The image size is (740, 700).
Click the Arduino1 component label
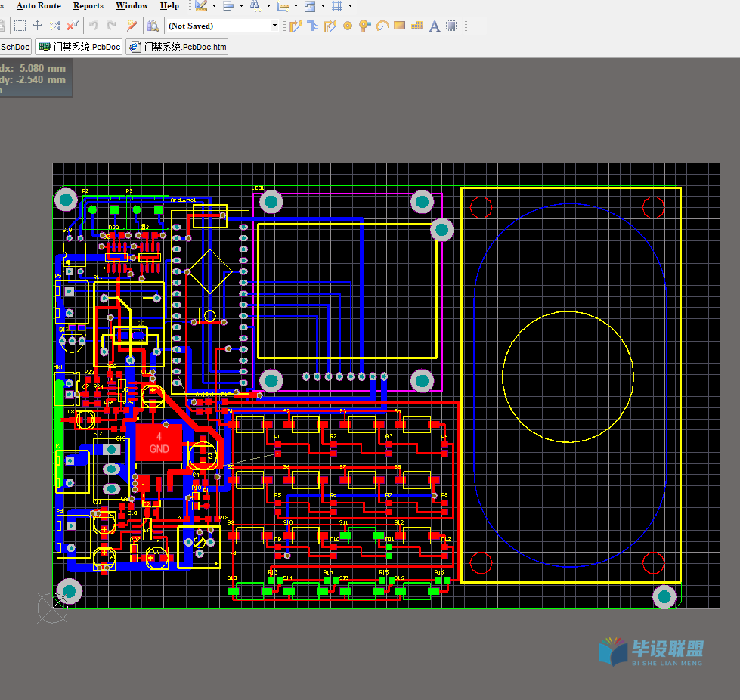point(183,200)
